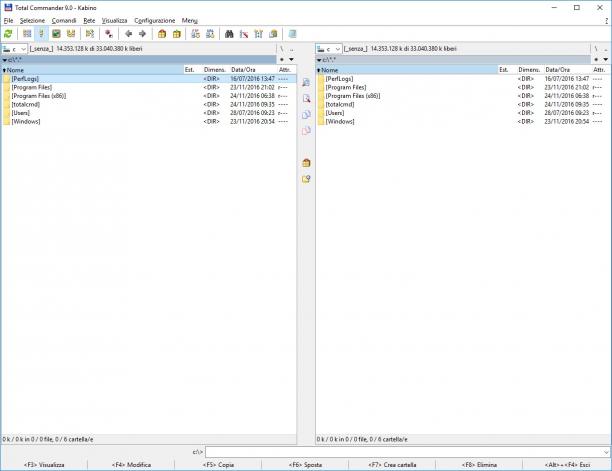The height and width of the screenshot is (471, 612).
Task: Click the Unpack files box icon in toolbar
Action: [x=176, y=34]
